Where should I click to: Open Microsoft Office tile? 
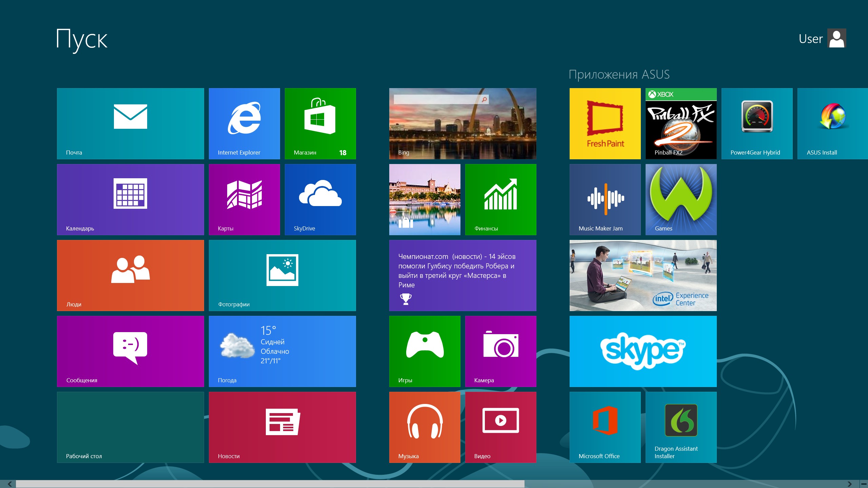[605, 427]
